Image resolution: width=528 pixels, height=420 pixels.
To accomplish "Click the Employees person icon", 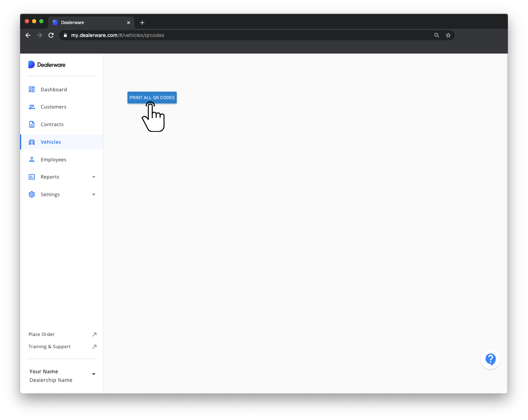I will [32, 160].
